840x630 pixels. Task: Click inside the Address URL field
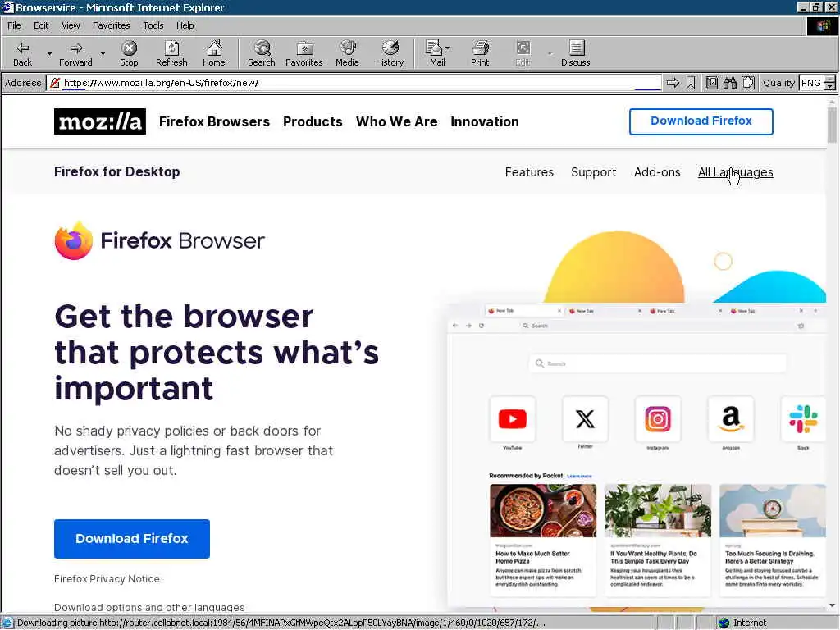point(354,83)
